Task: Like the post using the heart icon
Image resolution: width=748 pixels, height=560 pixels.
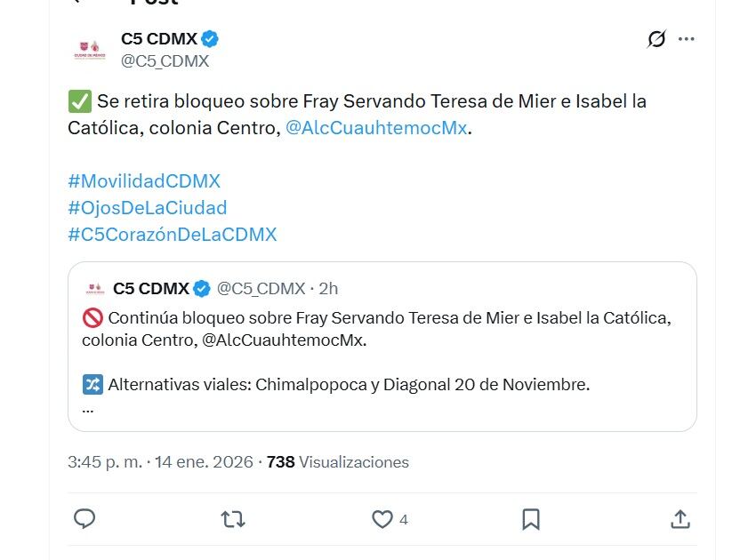Action: (x=382, y=519)
